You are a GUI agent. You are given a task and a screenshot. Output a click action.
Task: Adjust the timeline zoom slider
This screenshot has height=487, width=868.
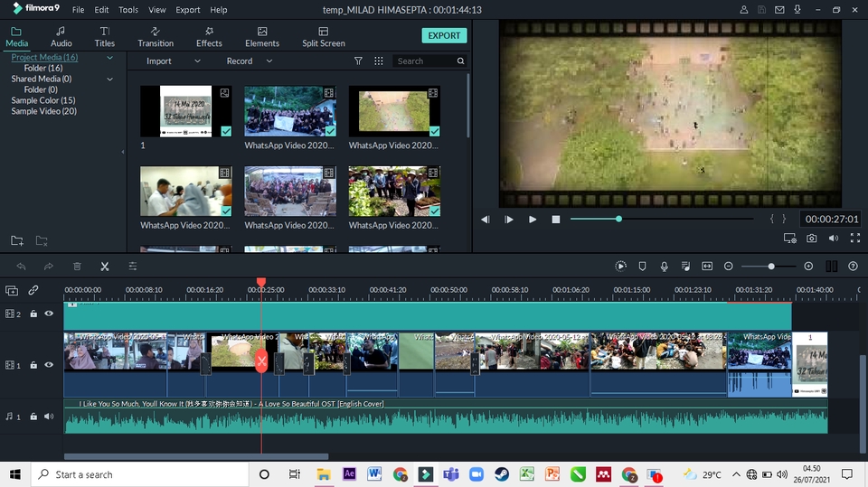(x=771, y=267)
